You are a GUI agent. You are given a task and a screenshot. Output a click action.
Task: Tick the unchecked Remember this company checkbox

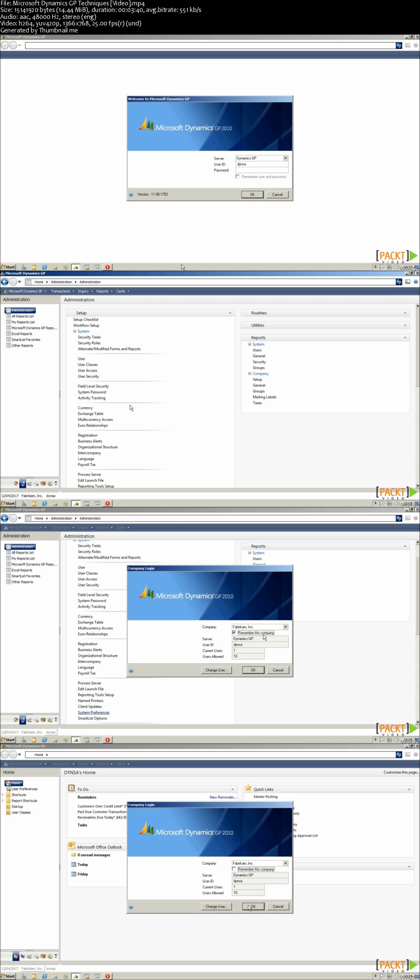[x=234, y=869]
